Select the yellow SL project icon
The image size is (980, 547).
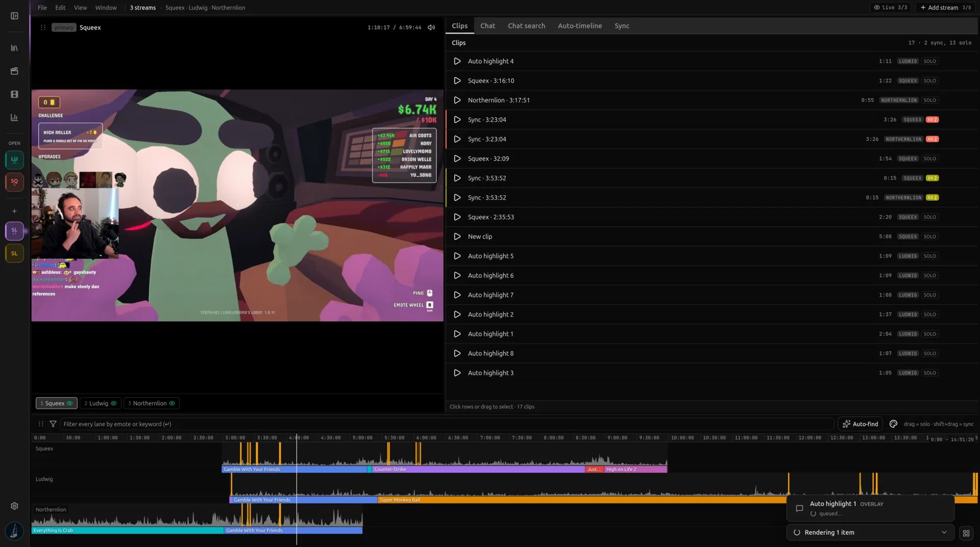(x=14, y=253)
